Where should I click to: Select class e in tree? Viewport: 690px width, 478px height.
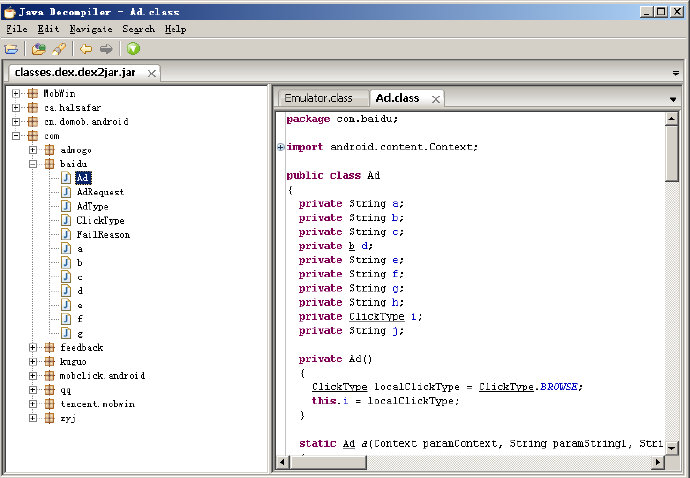coord(80,305)
